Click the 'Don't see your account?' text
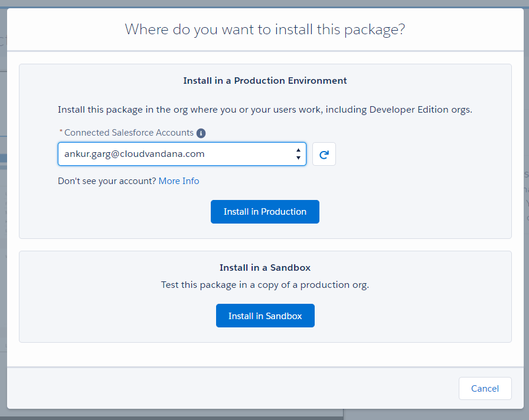Image resolution: width=529 pixels, height=420 pixels. click(x=107, y=181)
